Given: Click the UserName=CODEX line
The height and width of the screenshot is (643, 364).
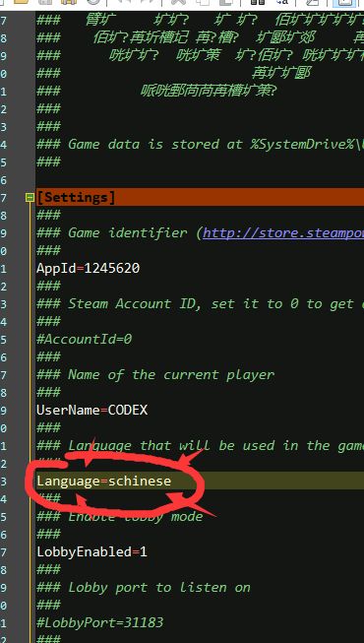Looking at the screenshot, I should click(x=92, y=410).
